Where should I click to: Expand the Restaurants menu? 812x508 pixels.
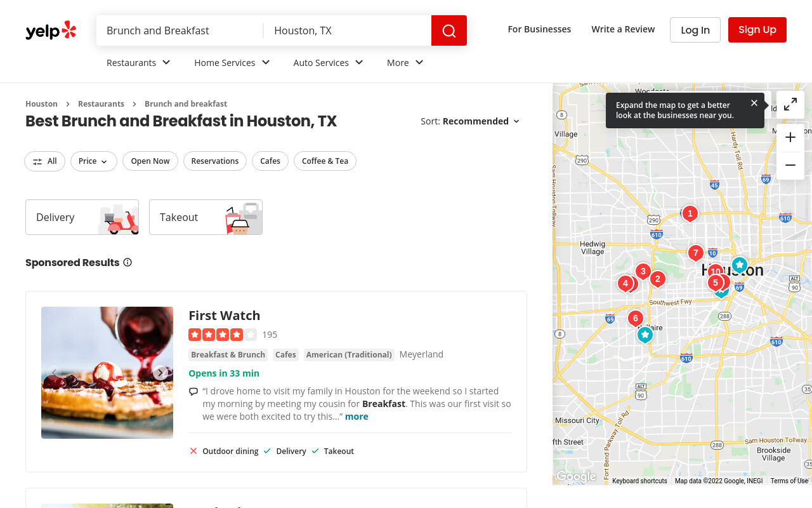tap(139, 62)
